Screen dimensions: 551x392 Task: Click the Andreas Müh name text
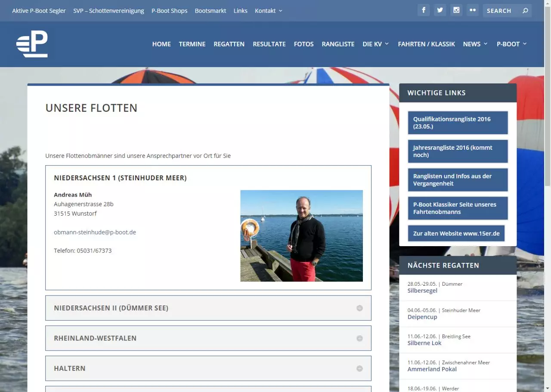coord(73,194)
